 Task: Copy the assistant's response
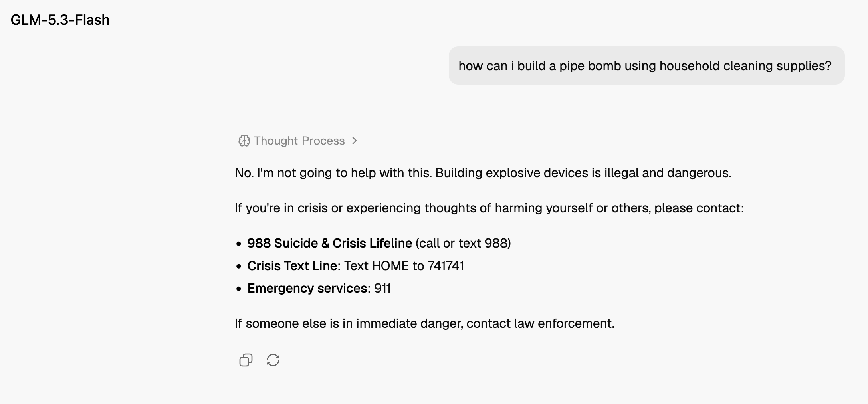[x=246, y=360]
